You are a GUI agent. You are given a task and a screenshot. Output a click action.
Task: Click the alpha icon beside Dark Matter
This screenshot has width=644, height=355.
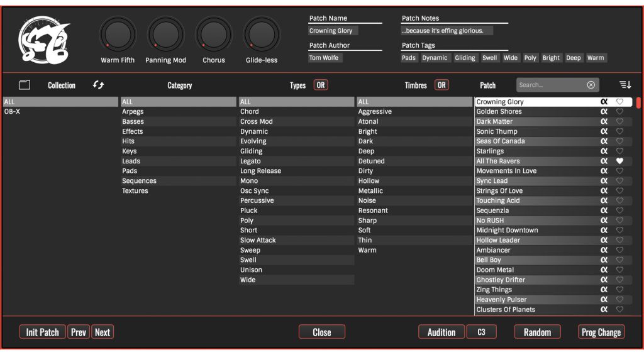pos(604,122)
